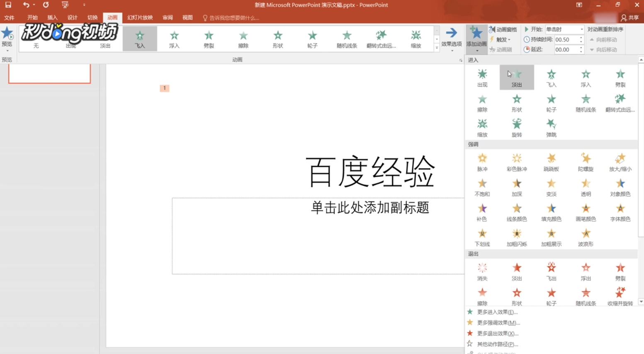Switch to the 插入 tab
This screenshot has height=354, width=644.
[x=52, y=18]
